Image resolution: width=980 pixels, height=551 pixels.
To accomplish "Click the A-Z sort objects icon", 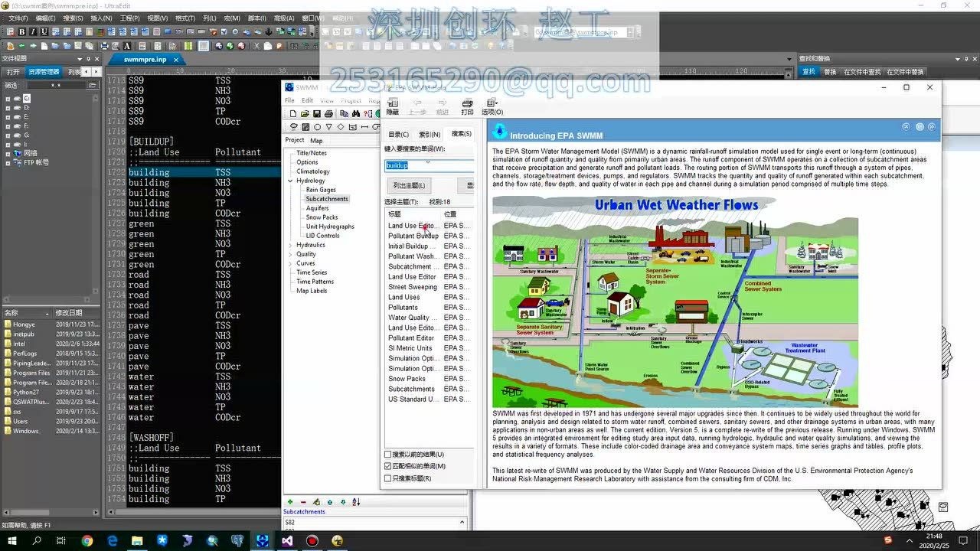I will (x=356, y=502).
